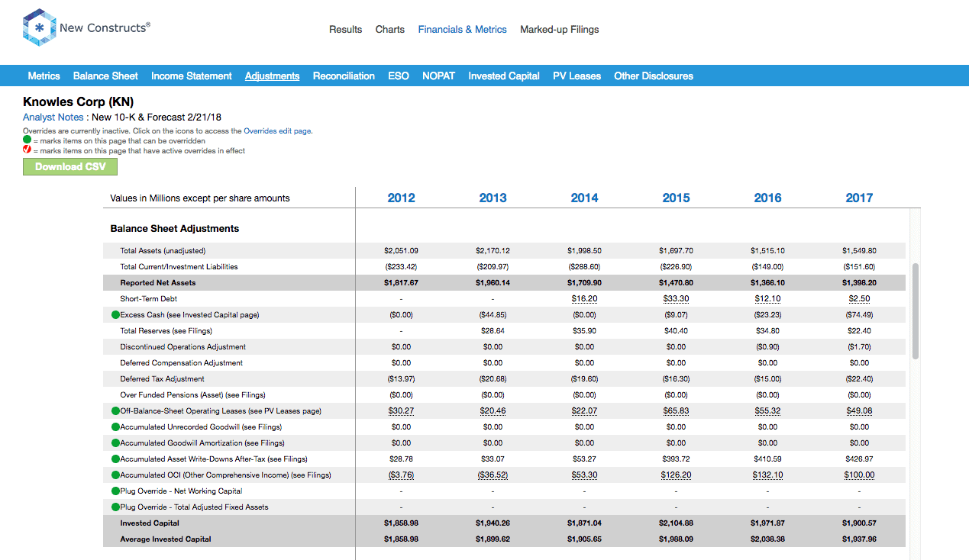The image size is (969, 560).
Task: Click green dot for Plug Override Total Adjusted Fixed Assets
Action: tap(115, 507)
